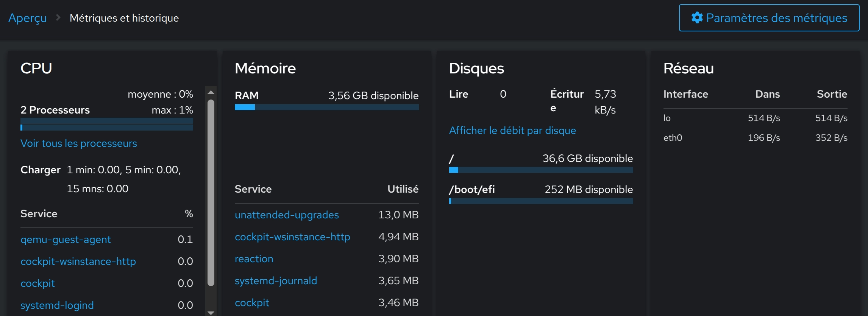This screenshot has height=316, width=868.
Task: Click the CPU panel scrollbar thumb
Action: (211, 192)
